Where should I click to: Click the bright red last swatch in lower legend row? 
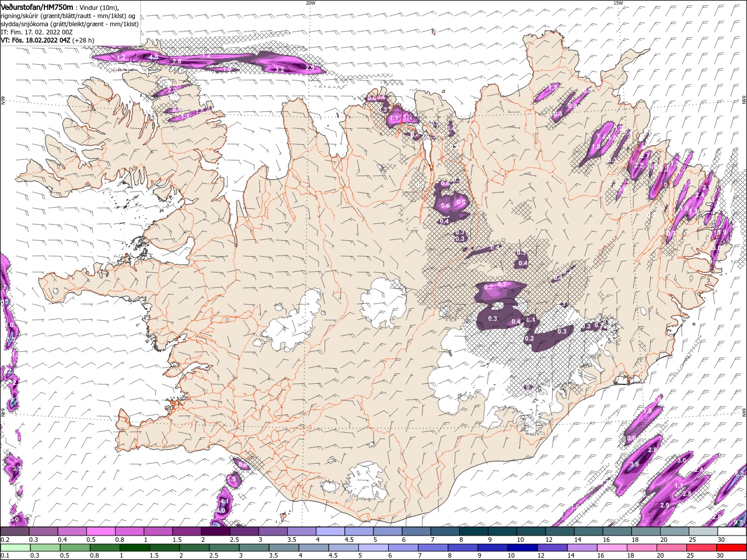click(731, 548)
